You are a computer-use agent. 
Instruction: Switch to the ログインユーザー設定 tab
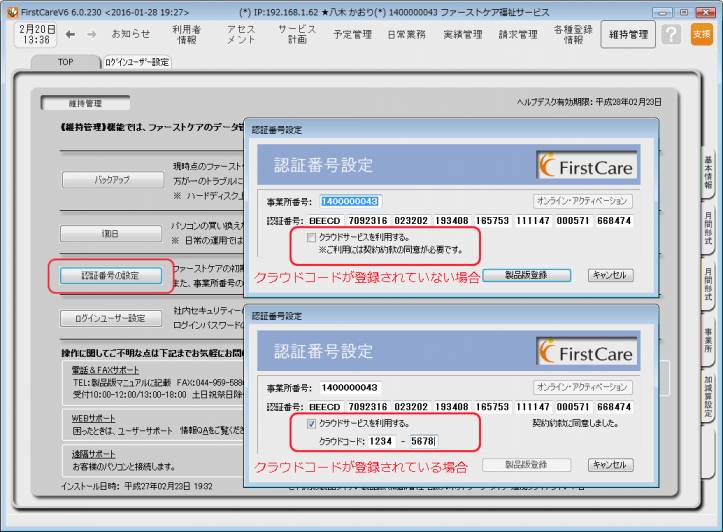(x=137, y=62)
